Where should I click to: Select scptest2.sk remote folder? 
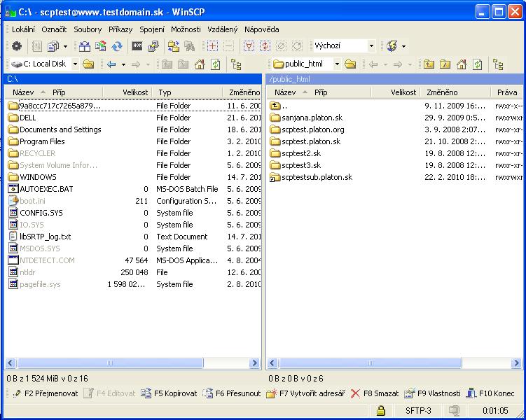click(x=295, y=153)
